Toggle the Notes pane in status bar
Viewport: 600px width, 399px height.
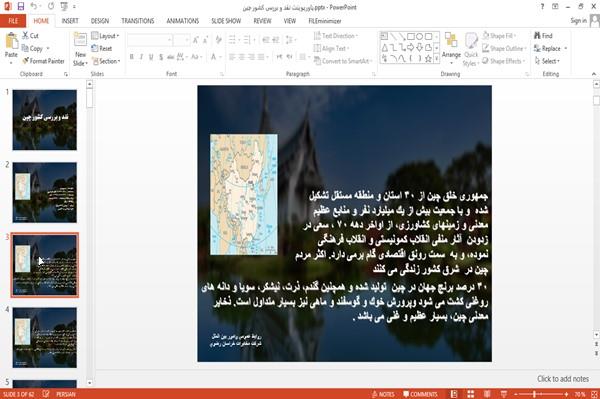click(383, 394)
